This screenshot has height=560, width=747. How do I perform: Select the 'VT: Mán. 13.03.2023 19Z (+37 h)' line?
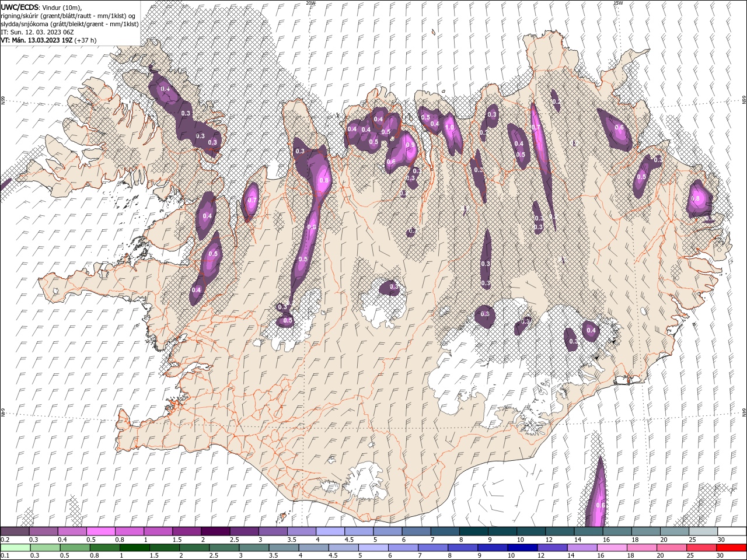(49, 40)
